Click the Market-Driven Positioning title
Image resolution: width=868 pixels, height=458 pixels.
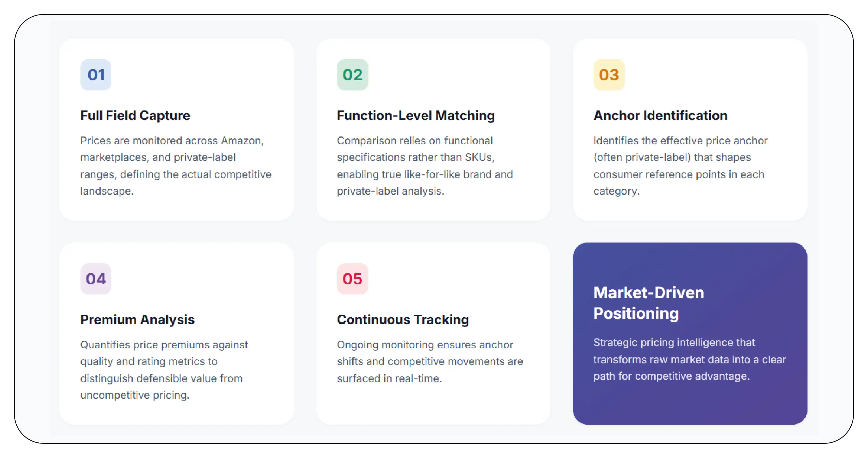(649, 303)
